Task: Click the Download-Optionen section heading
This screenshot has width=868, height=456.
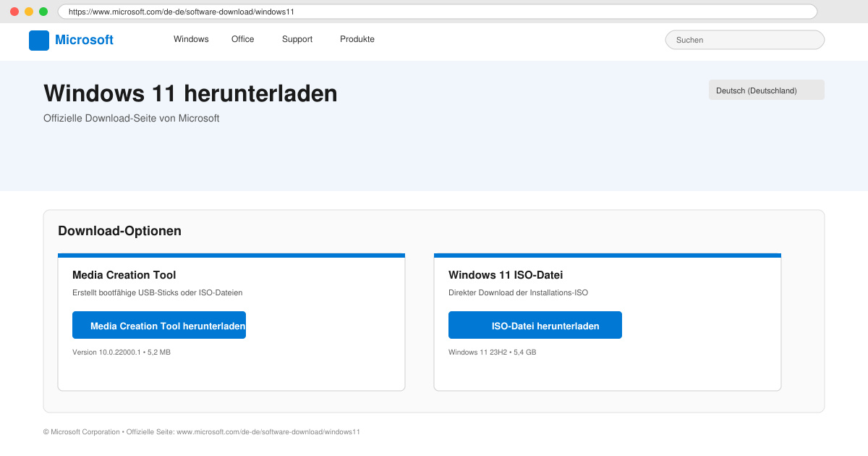Action: click(x=119, y=231)
